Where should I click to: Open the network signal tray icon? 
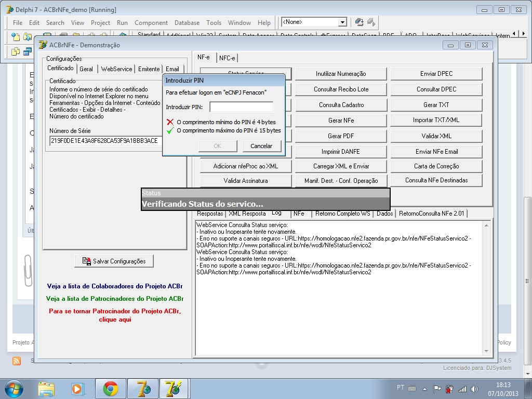[x=462, y=389]
